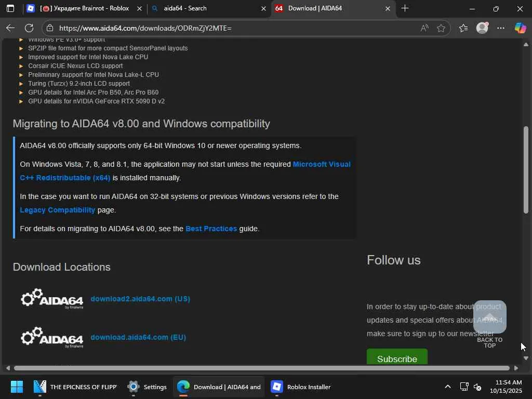Viewport: 532px width, 399px height.
Task: Open the Best Practices guide link
Action: pos(211,229)
